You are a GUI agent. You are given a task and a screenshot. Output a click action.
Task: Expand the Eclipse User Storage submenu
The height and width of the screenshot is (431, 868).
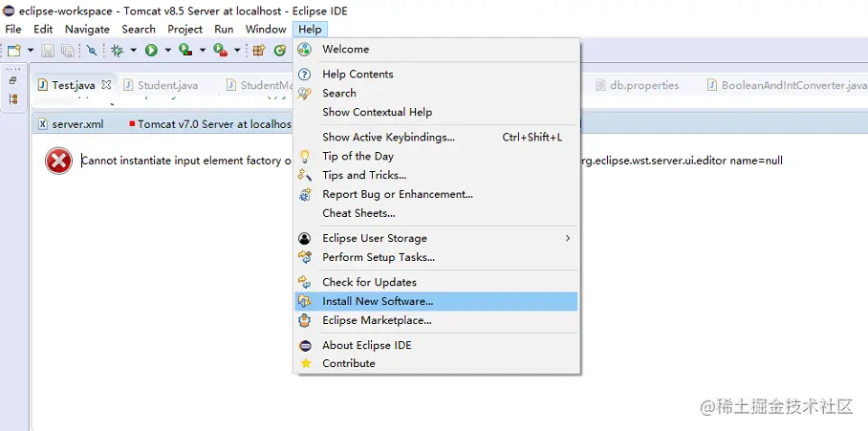[x=436, y=238]
